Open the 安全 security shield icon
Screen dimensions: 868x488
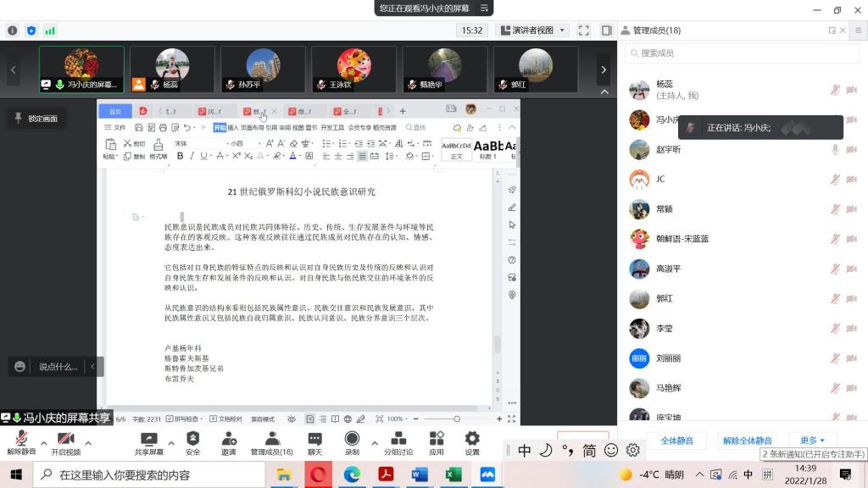click(x=192, y=439)
